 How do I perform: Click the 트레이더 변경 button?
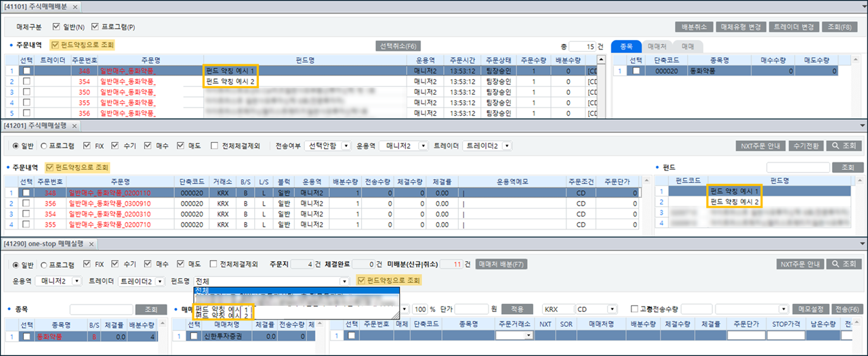click(793, 27)
